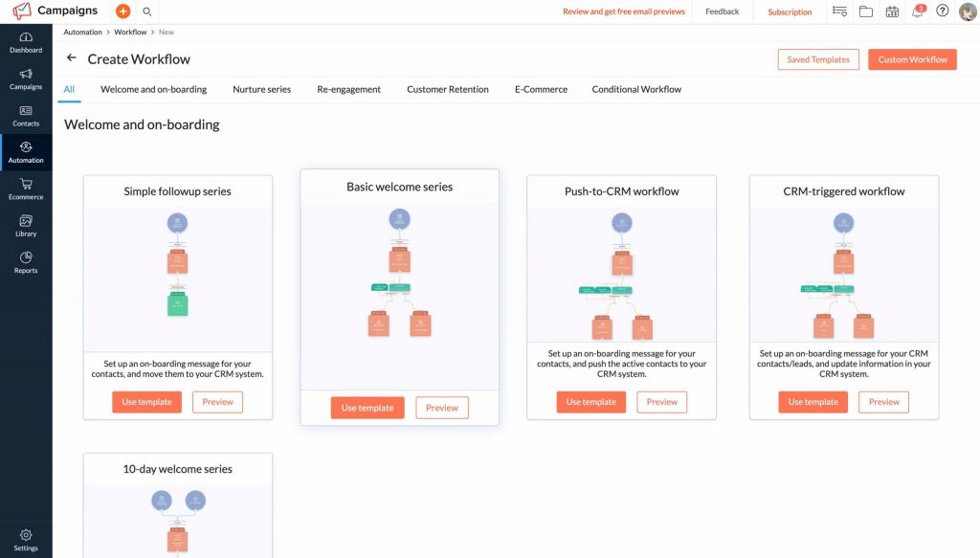The width and height of the screenshot is (980, 558).
Task: Switch to Welcome and on-boarding tab
Action: pyautogui.click(x=154, y=89)
